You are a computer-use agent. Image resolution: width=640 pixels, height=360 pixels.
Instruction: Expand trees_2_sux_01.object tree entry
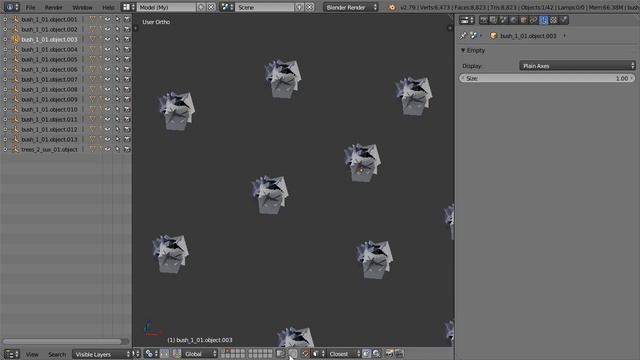click(x=5, y=149)
